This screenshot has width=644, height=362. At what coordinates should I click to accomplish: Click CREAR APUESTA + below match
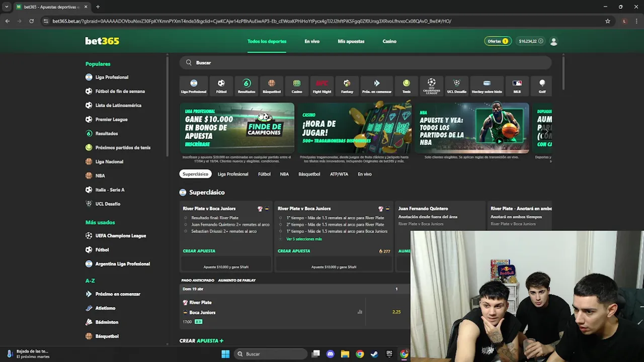pyautogui.click(x=201, y=341)
